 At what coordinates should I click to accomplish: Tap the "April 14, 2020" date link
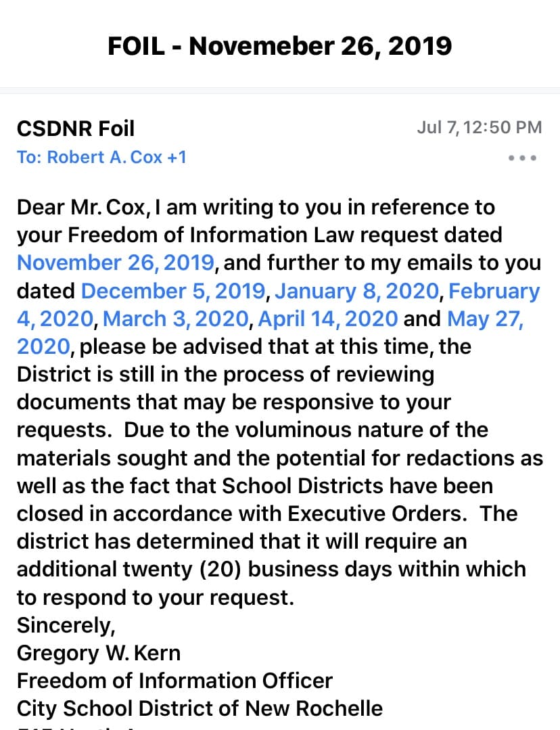[x=327, y=318]
